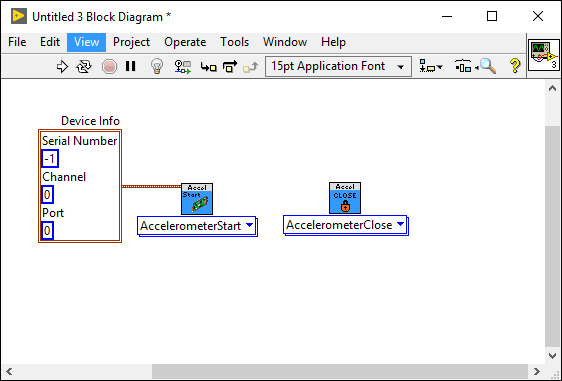Close the Block Diagram window

(x=538, y=16)
